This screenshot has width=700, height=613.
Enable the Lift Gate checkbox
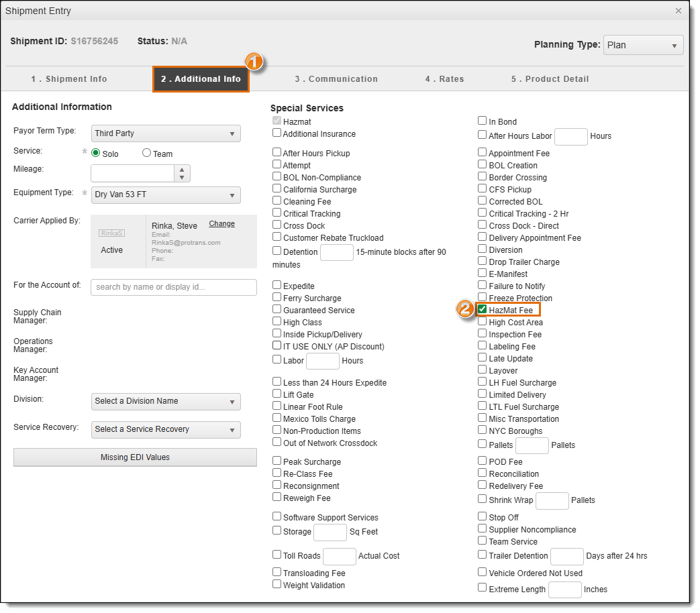277,394
